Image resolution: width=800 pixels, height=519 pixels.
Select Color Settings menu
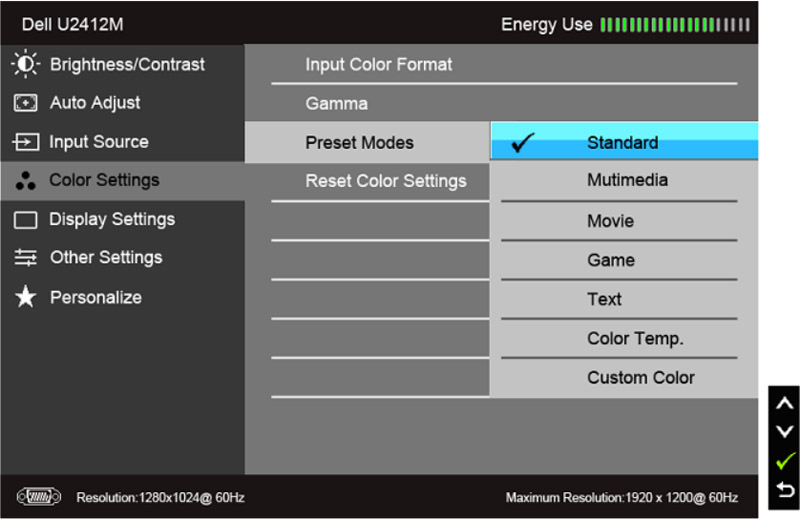click(123, 181)
